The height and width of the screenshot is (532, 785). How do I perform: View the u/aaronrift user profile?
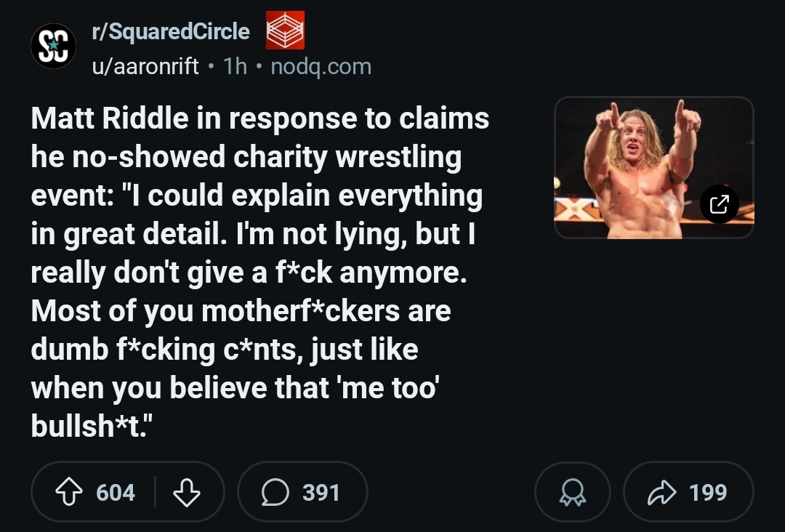pyautogui.click(x=145, y=66)
